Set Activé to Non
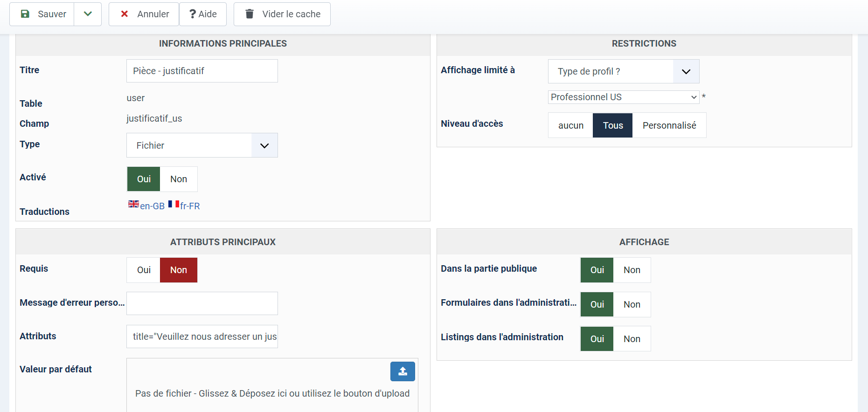Image resolution: width=868 pixels, height=412 pixels. click(178, 179)
